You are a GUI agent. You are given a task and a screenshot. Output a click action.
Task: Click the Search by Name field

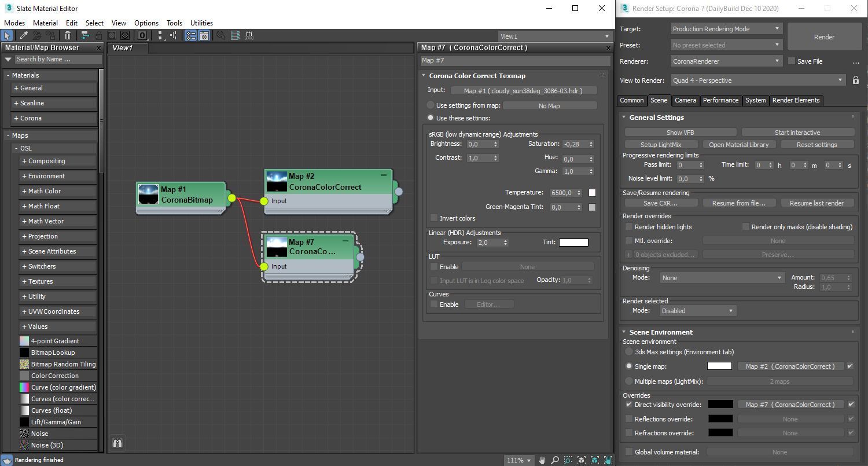pyautogui.click(x=58, y=59)
